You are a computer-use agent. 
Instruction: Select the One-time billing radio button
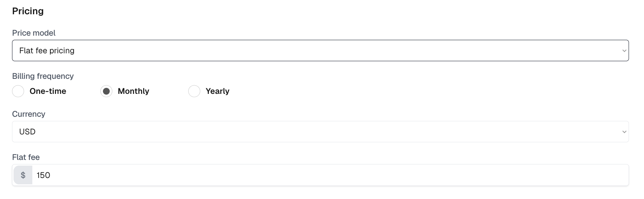click(x=18, y=91)
